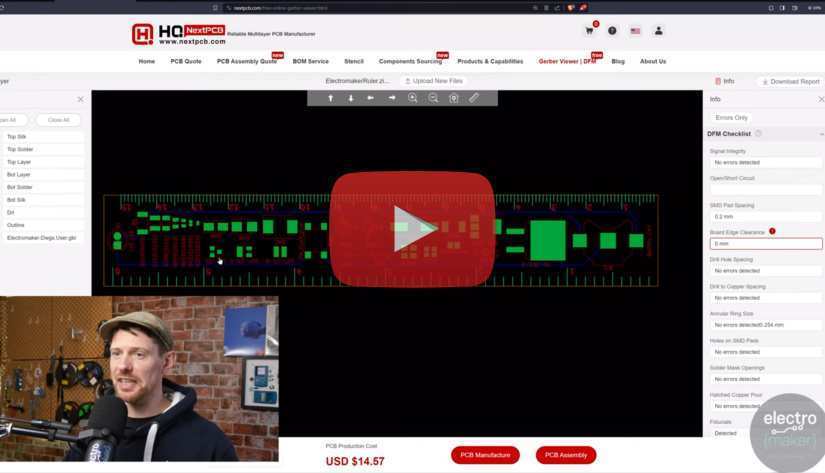Toggle the Bot Layer entry
825x473 pixels.
(x=42, y=175)
